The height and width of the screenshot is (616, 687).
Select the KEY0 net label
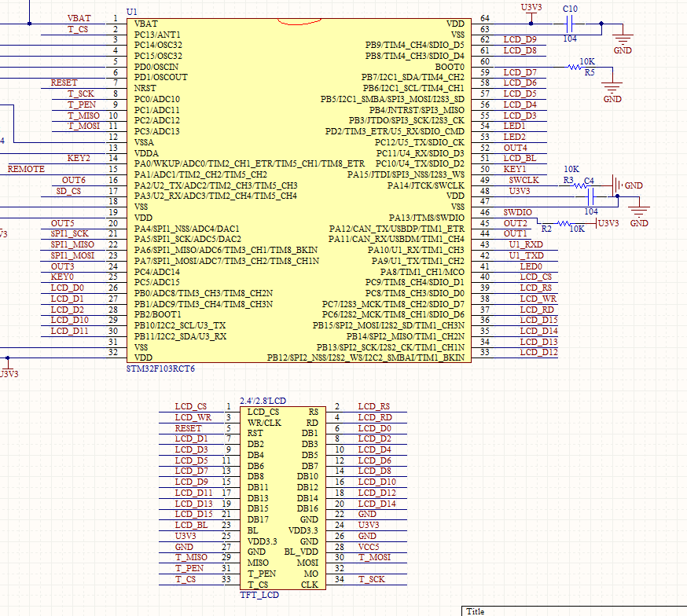62,277
